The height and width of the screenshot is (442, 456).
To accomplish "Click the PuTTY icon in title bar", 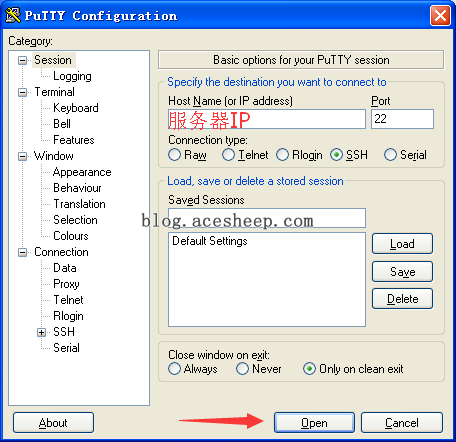I will click(x=13, y=15).
